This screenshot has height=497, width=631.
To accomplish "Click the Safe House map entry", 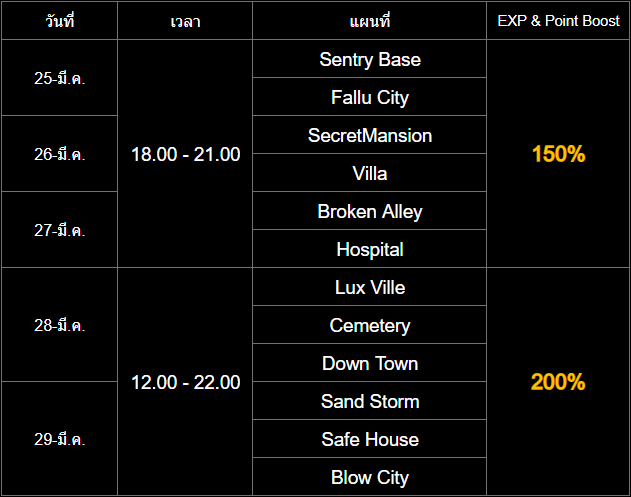I will pyautogui.click(x=370, y=440).
